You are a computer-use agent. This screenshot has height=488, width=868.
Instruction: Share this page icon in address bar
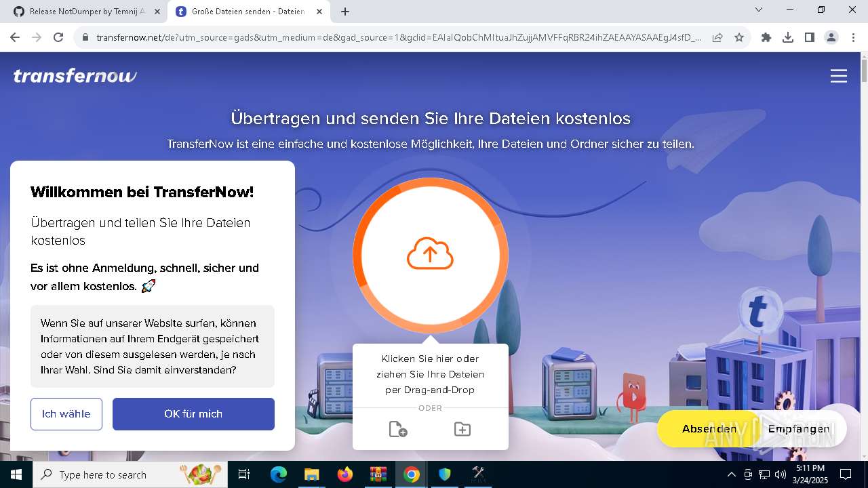pyautogui.click(x=717, y=37)
